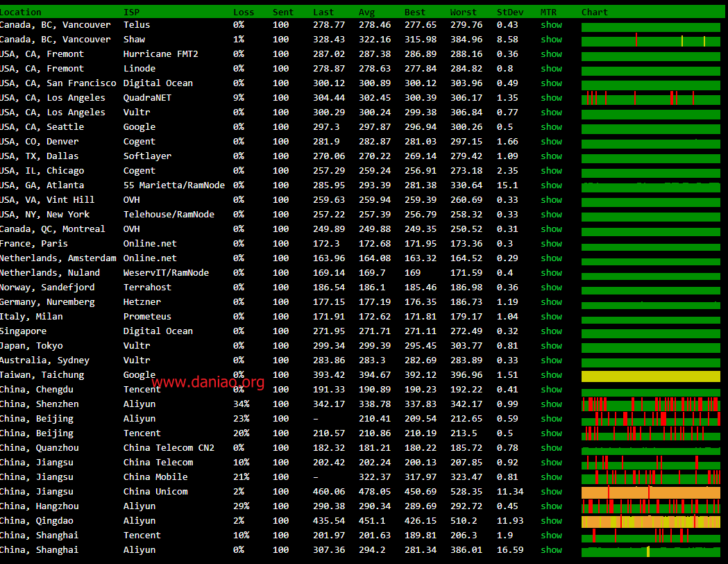Screen dimensions: 728x564
Task: Click the 'Prometeus' ISP text
Action: tap(147, 316)
